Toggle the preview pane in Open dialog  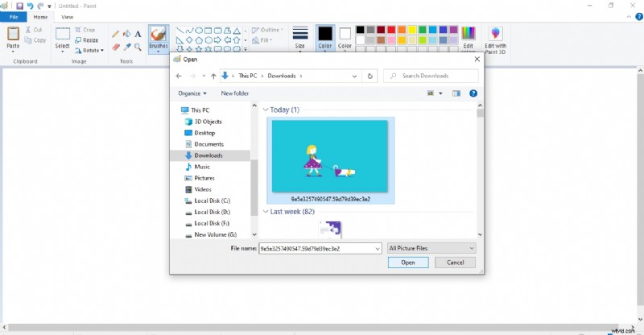[x=456, y=93]
